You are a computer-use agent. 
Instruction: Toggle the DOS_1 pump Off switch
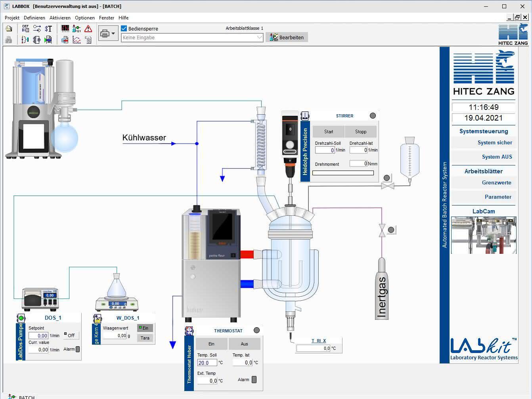pos(71,335)
